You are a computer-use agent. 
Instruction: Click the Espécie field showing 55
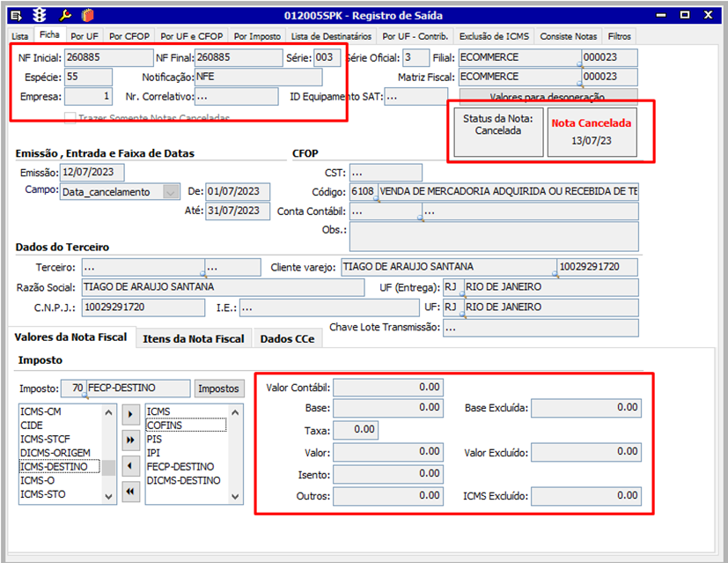click(x=88, y=78)
